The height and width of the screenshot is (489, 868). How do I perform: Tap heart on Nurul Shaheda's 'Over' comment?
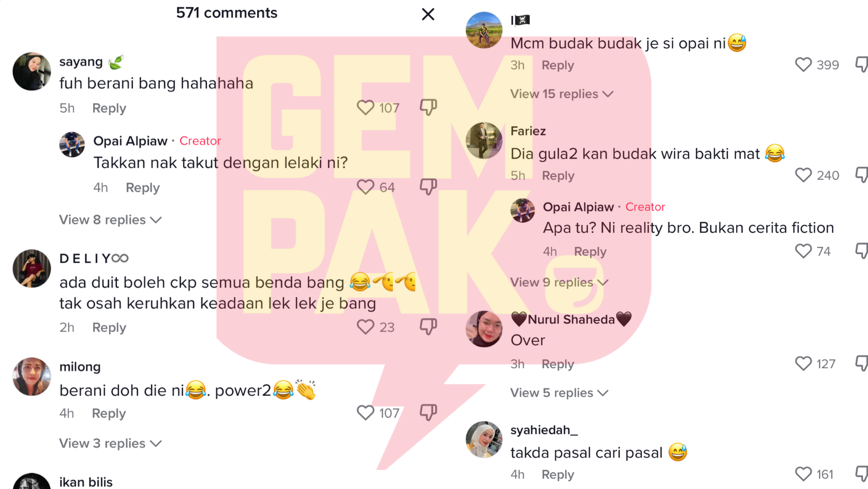point(803,364)
